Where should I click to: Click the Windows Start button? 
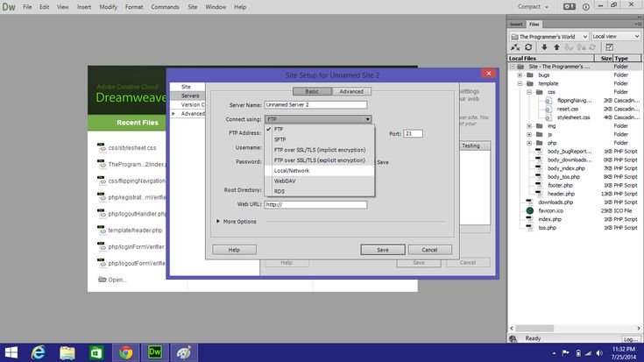point(11,352)
